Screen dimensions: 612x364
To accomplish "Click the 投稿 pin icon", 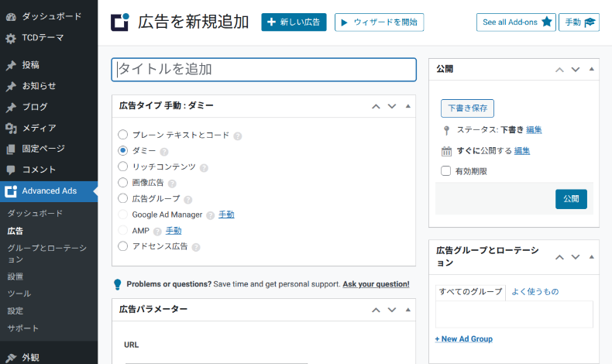I will pyautogui.click(x=11, y=65).
